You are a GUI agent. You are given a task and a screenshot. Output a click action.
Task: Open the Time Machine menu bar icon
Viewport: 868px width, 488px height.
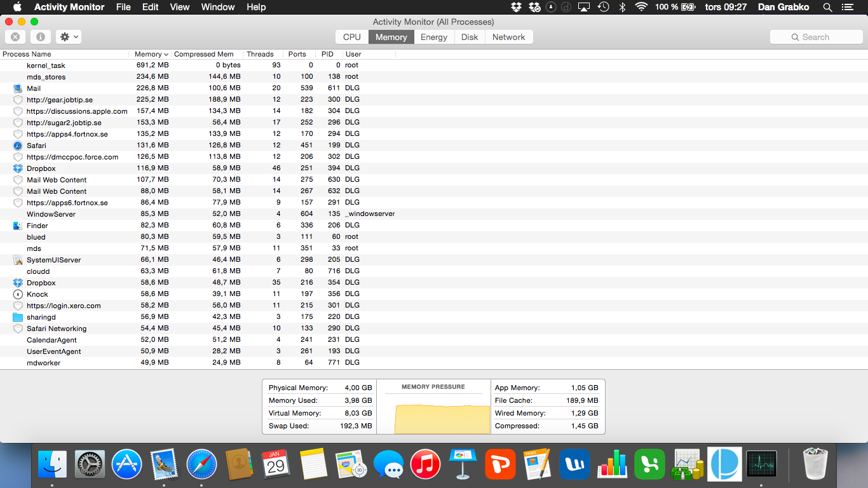(604, 7)
